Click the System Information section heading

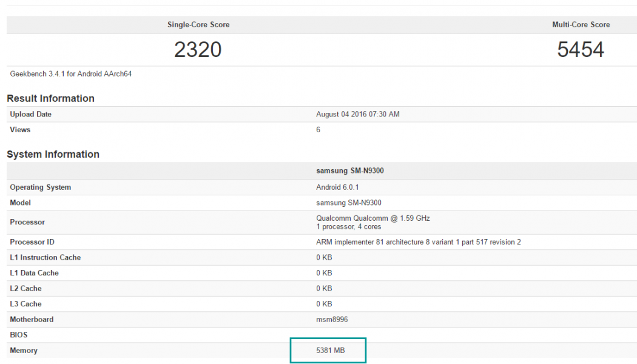pos(53,154)
